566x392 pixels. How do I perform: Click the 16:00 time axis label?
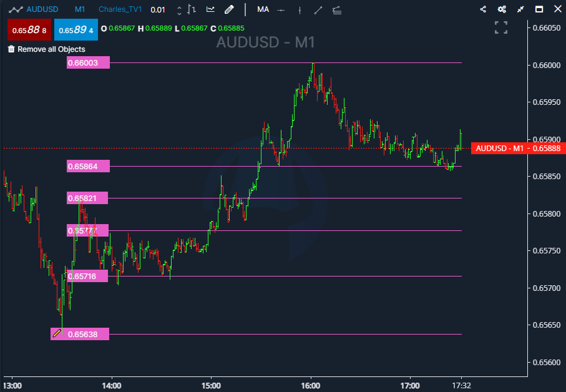click(x=310, y=386)
